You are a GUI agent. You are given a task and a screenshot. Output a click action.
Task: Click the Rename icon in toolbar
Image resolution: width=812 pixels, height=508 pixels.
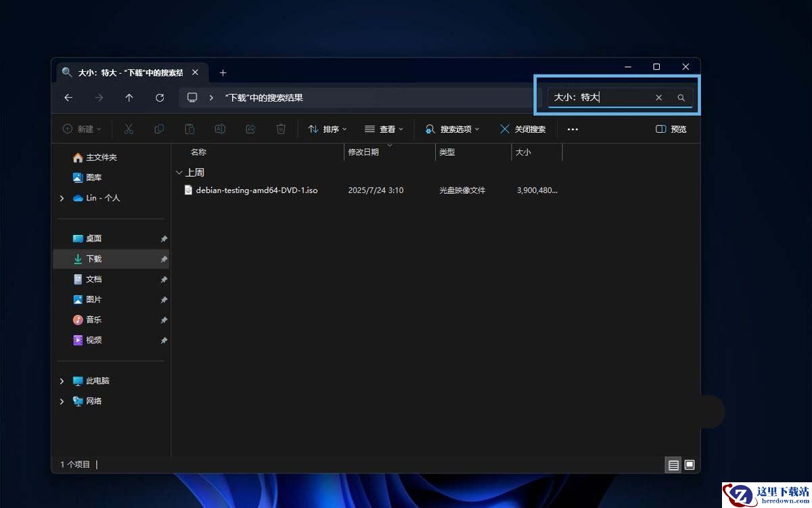click(x=220, y=129)
